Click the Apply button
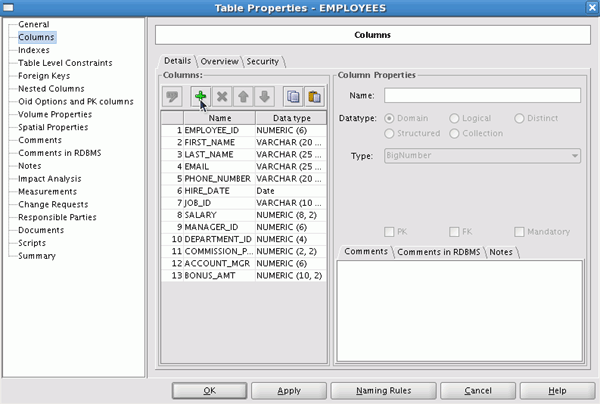The height and width of the screenshot is (404, 600). pos(289,391)
